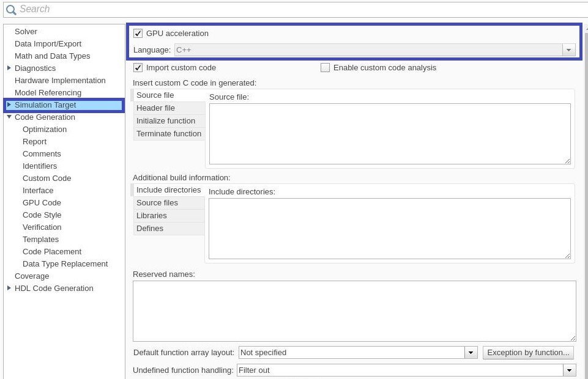Viewport: 588px width, 379px height.
Task: Toggle the GPU acceleration checkbox
Action: pyautogui.click(x=138, y=34)
